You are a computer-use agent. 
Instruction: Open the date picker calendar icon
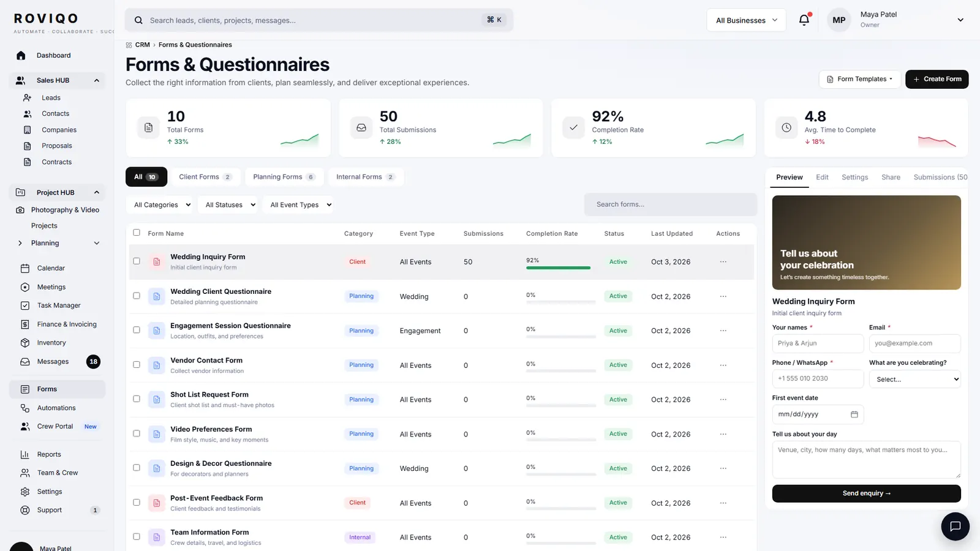pos(854,414)
